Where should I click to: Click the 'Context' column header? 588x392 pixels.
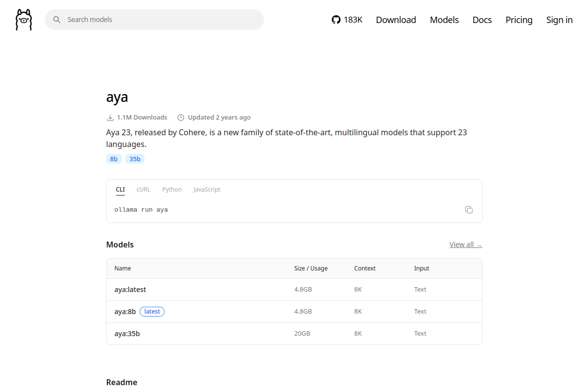pos(365,269)
